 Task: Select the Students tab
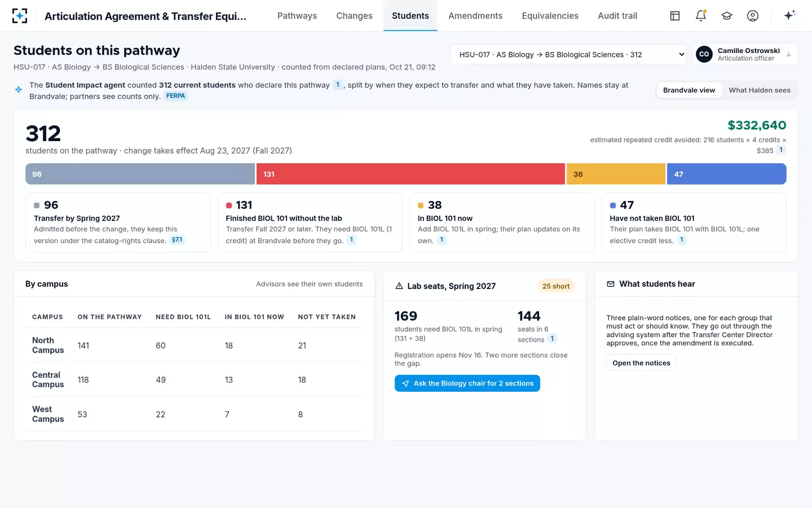(x=411, y=16)
